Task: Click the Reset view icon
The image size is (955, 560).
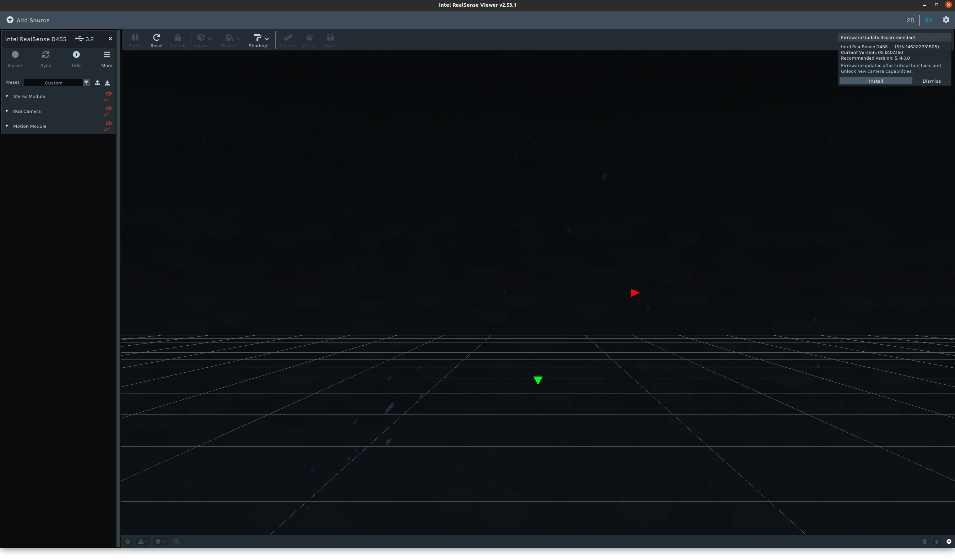Action: (157, 38)
